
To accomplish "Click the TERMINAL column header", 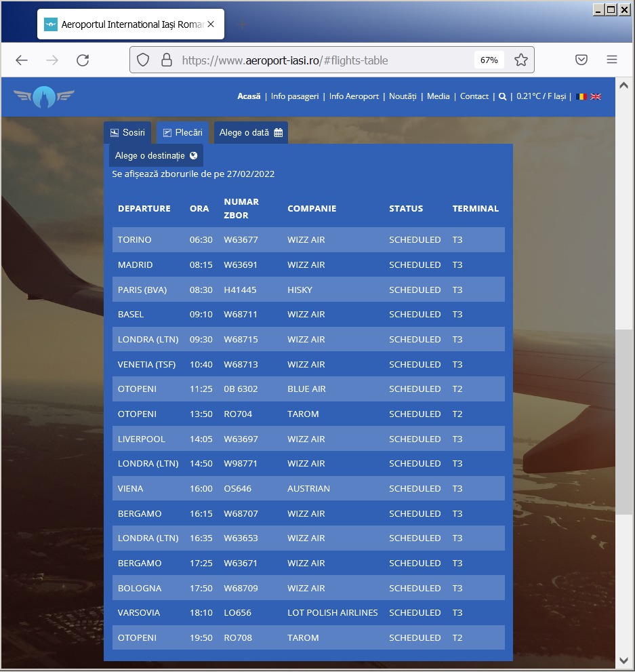I will coord(475,209).
